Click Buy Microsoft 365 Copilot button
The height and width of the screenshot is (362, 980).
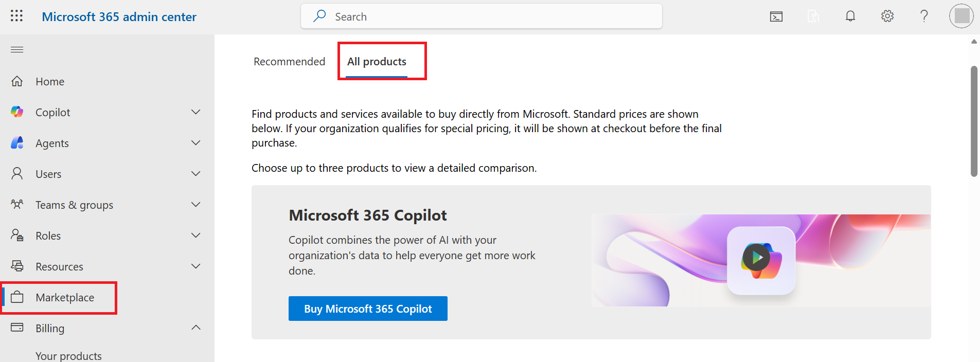coord(368,309)
